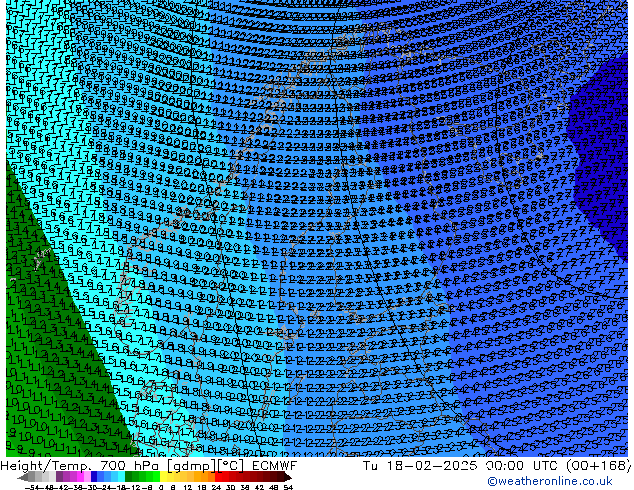Click the '24' legend tick value
The height and width of the screenshot is (490, 634).
(x=217, y=488)
